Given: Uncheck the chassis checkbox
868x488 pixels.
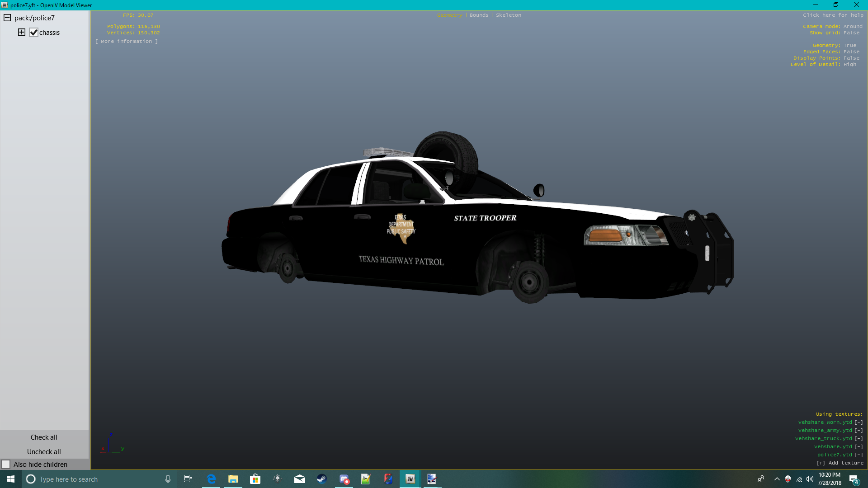Looking at the screenshot, I should [33, 33].
